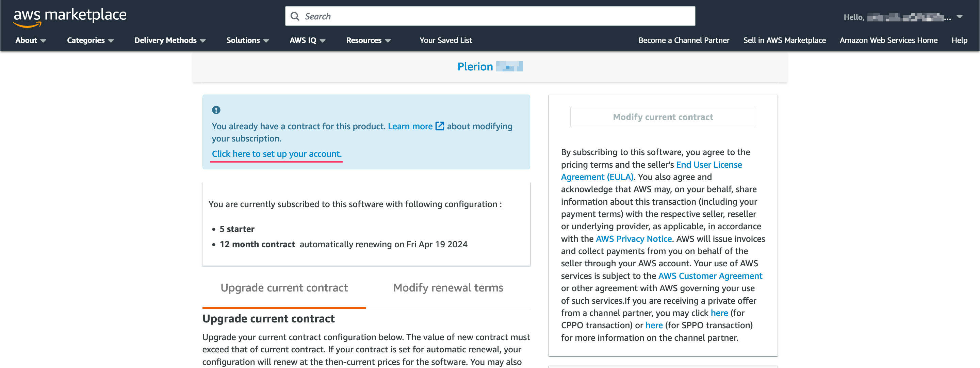Select the Upgrade current contract tab
This screenshot has width=980, height=368.
pyautogui.click(x=284, y=288)
